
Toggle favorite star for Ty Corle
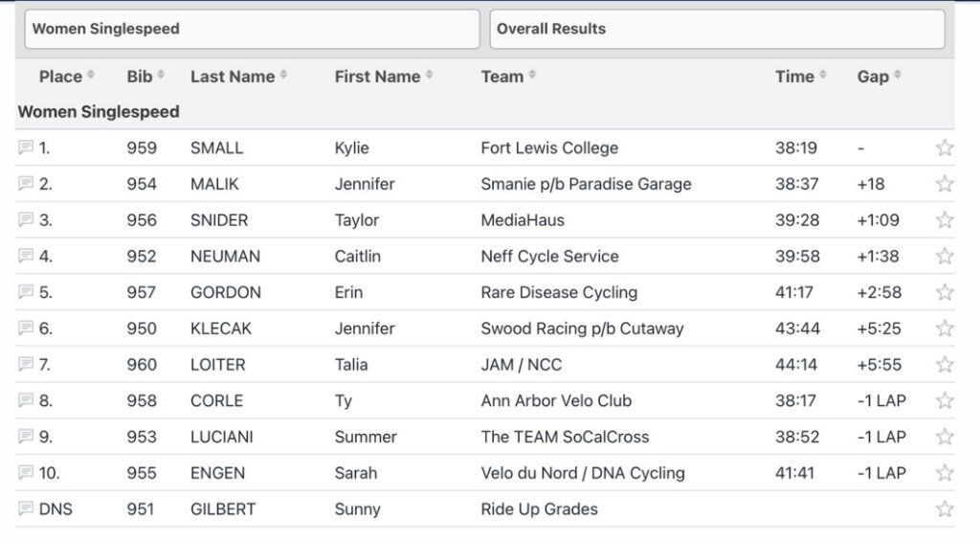(945, 400)
